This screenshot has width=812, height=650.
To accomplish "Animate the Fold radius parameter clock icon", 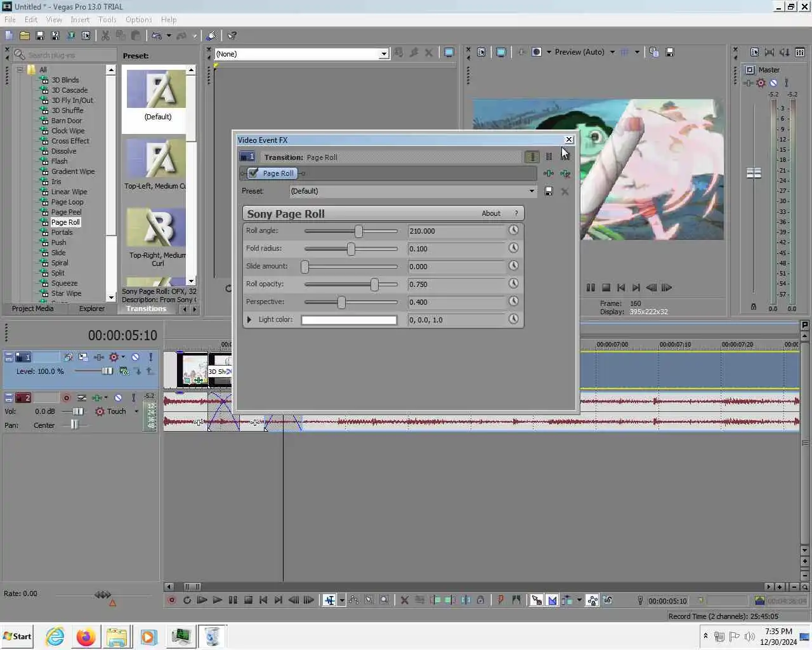I will point(514,248).
